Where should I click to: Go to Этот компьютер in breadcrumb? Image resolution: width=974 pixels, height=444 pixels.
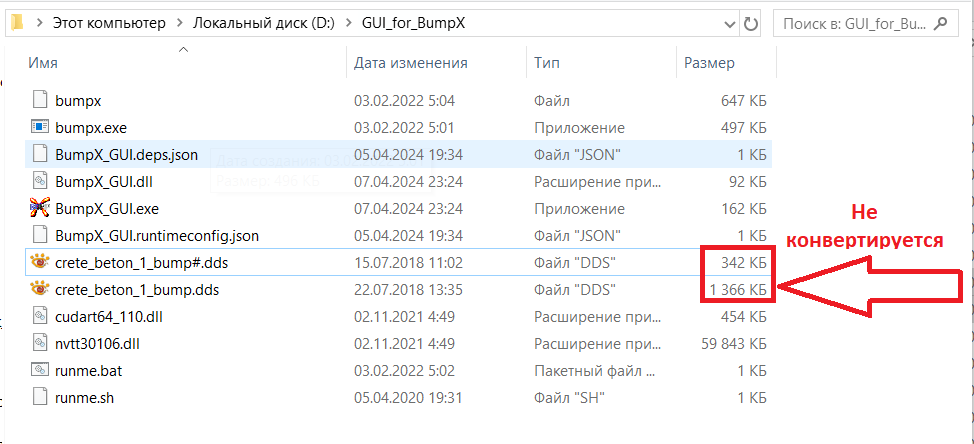[x=109, y=24]
